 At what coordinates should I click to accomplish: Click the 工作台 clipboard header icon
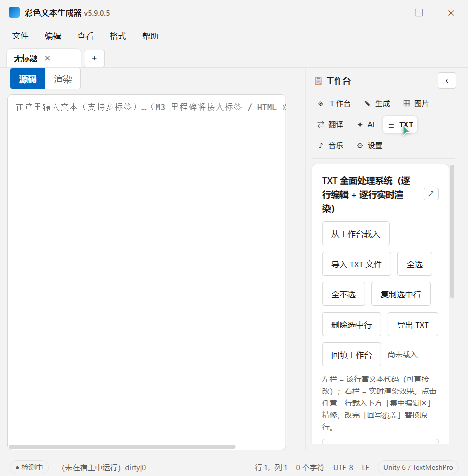[318, 81]
